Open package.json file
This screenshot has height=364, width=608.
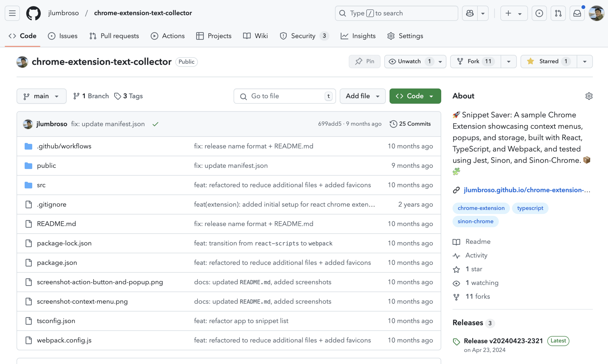coord(57,263)
